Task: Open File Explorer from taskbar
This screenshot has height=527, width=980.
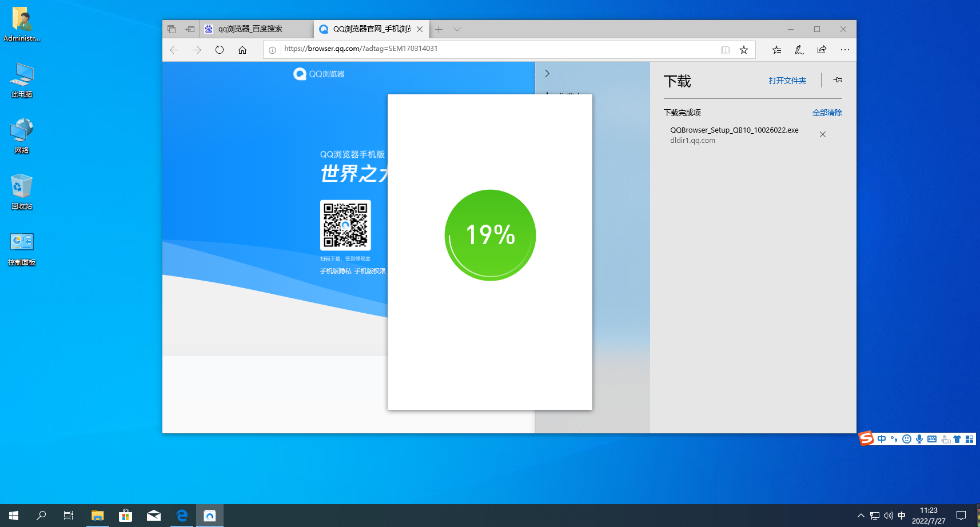Action: (97, 516)
